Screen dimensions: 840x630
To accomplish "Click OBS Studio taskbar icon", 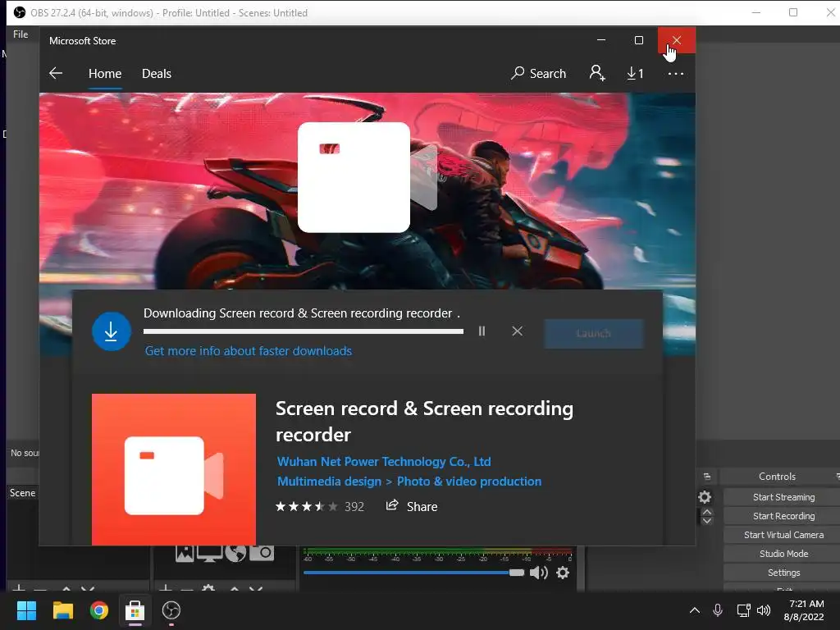I will click(171, 610).
